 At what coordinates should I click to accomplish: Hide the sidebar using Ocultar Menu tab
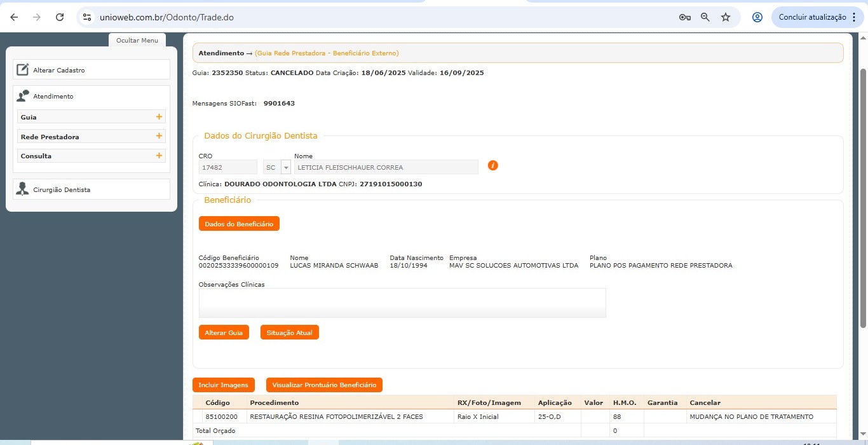137,40
